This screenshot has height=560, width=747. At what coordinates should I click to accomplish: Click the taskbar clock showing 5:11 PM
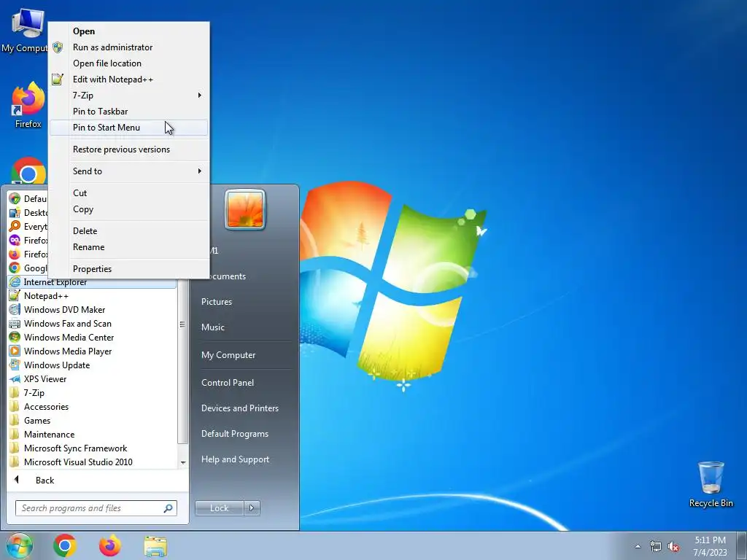[710, 546]
